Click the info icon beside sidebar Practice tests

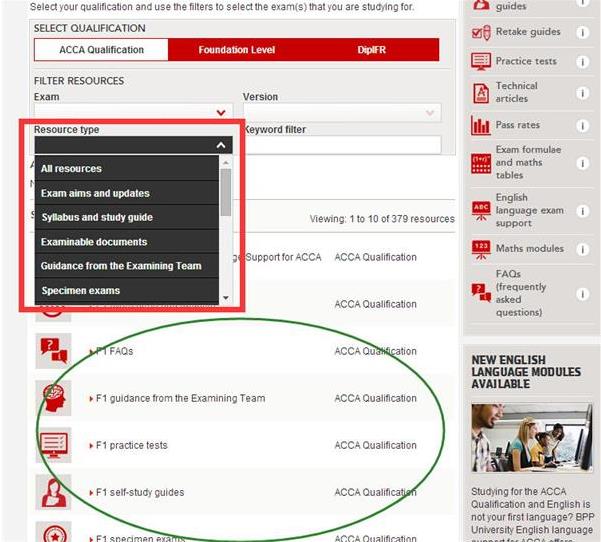[x=582, y=62]
